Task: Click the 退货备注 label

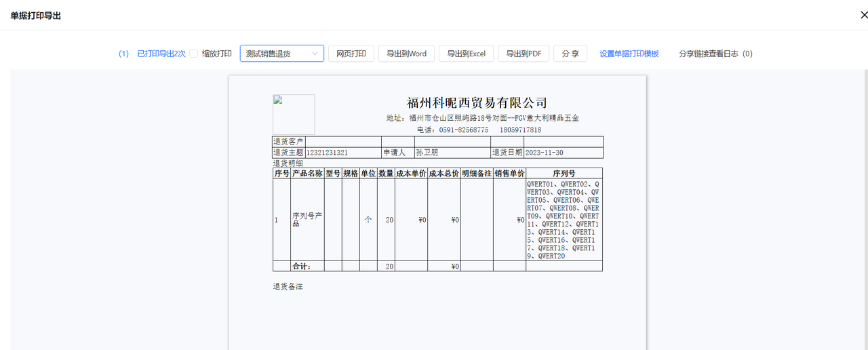Action: click(288, 287)
